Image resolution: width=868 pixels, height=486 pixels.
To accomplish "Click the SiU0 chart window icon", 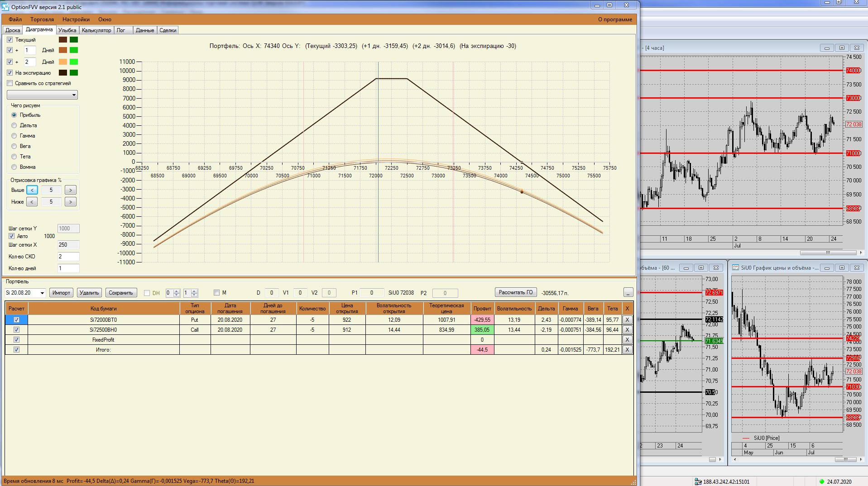I will coord(736,268).
